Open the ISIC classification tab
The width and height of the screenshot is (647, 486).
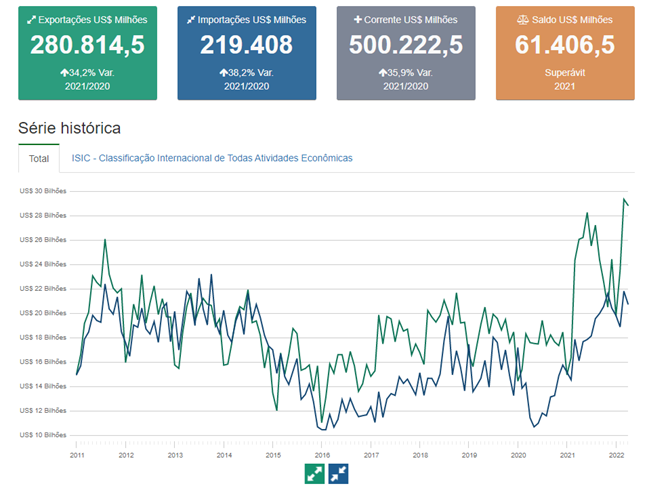pos(211,158)
